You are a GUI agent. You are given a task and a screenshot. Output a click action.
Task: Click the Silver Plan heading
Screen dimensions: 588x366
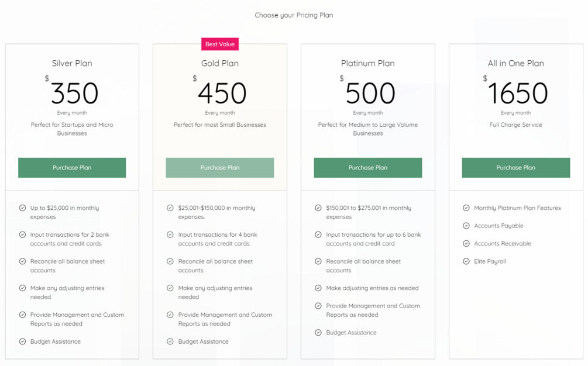(x=72, y=63)
